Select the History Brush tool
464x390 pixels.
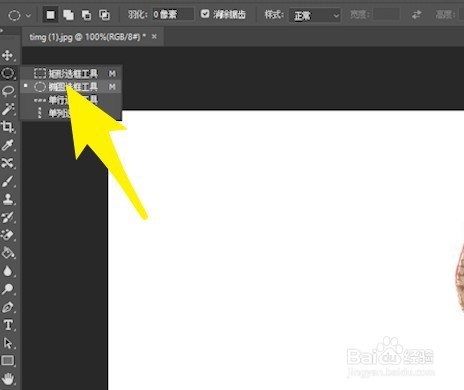point(8,217)
